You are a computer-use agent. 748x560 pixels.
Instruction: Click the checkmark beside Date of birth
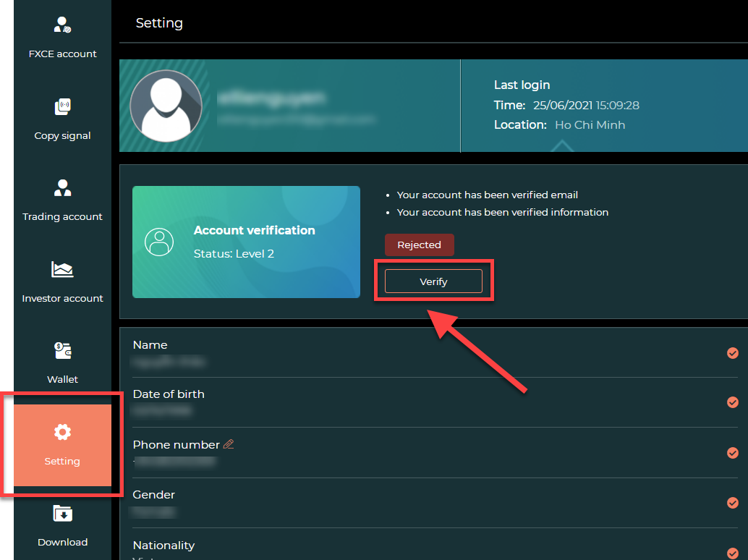733,403
